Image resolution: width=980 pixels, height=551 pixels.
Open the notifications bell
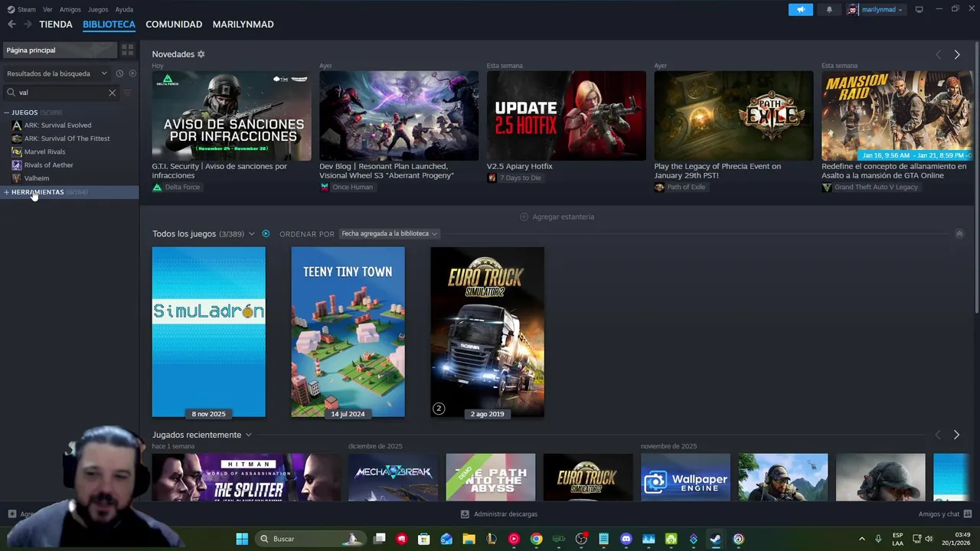coord(829,9)
